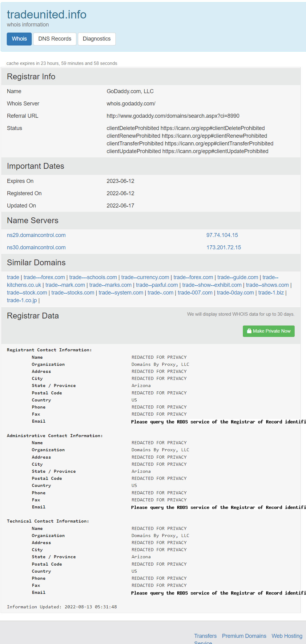The image size is (306, 644).
Task: Open the trade--marks.com link
Action: (111, 285)
